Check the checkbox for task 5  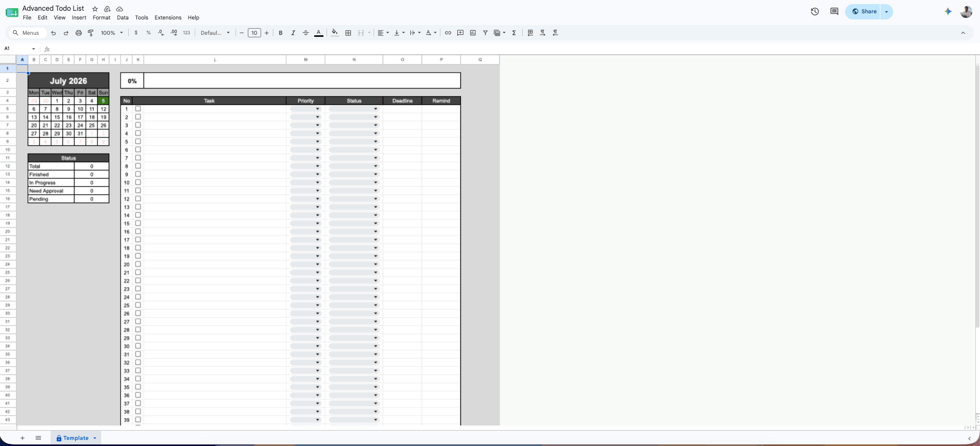click(x=138, y=142)
